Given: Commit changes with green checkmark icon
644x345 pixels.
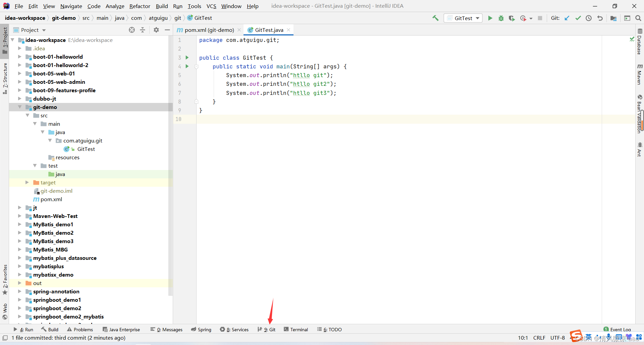Looking at the screenshot, I should pos(578,18).
